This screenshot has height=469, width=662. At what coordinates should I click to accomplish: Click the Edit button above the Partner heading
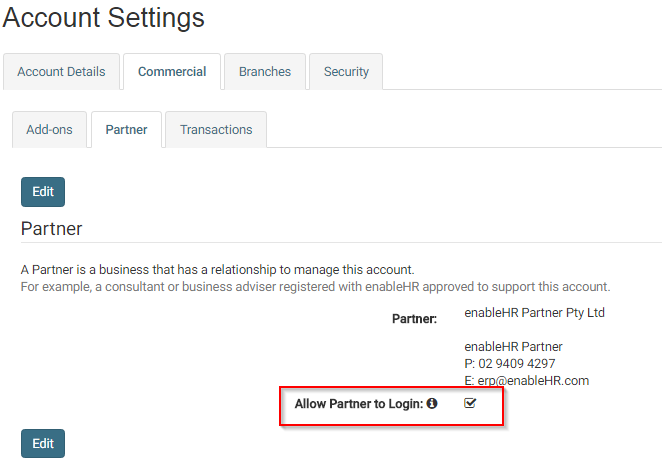43,192
